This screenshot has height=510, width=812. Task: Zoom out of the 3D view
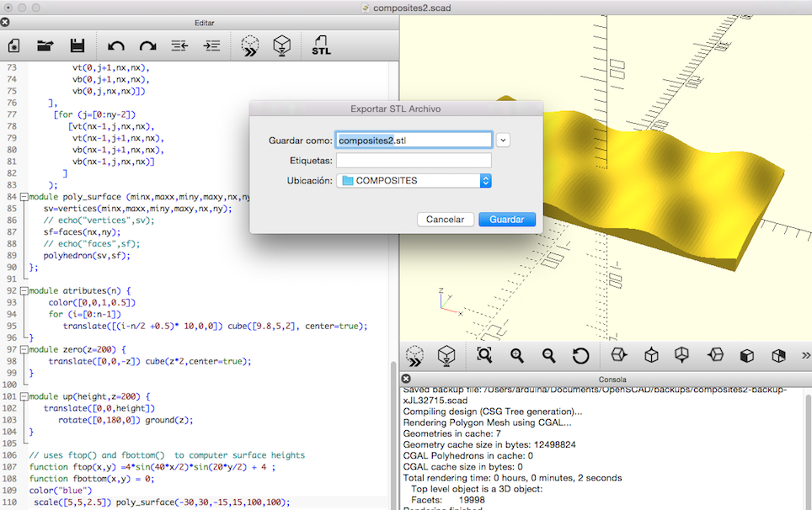tap(548, 355)
